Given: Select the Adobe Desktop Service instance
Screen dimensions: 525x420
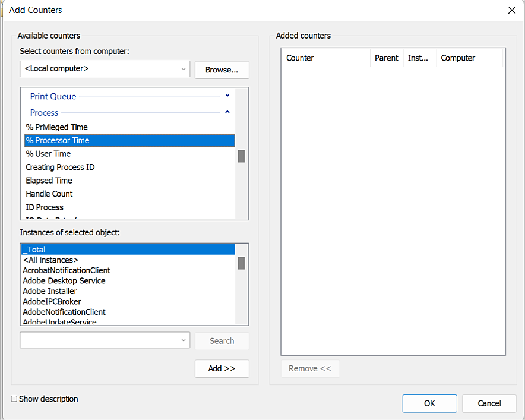Looking at the screenshot, I should pos(64,281).
